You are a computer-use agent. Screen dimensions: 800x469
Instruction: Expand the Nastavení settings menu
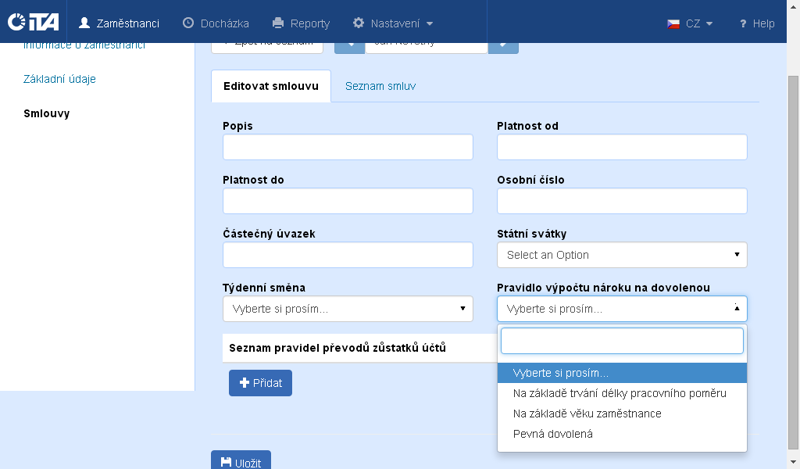point(393,22)
